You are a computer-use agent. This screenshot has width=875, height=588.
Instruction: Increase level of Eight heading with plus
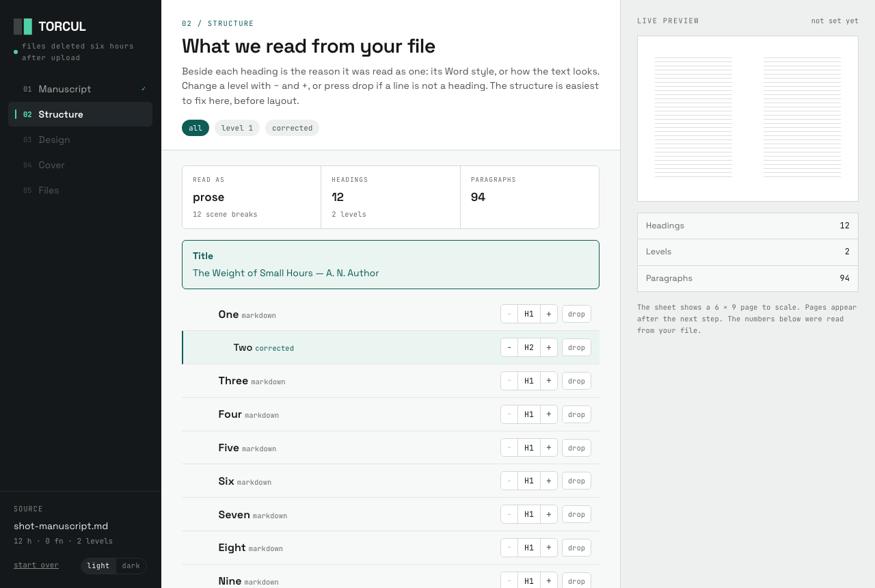549,548
